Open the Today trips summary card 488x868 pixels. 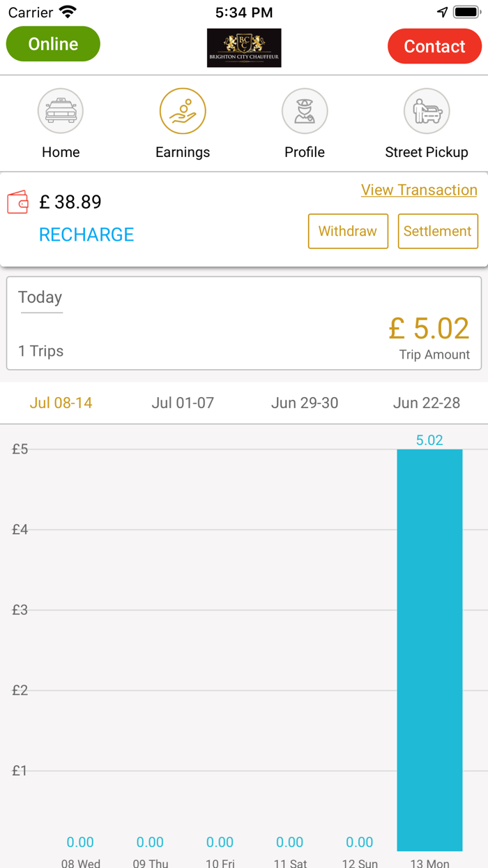point(244,323)
